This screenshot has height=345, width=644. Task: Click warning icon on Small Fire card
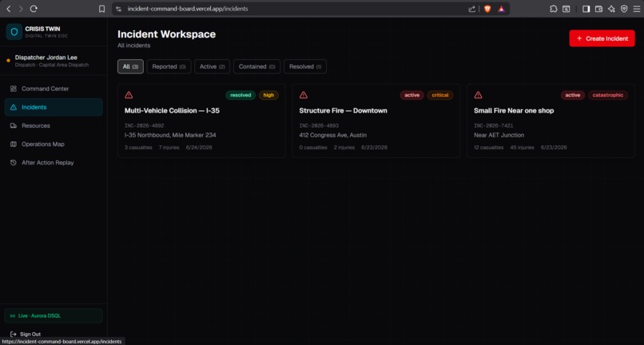click(478, 95)
